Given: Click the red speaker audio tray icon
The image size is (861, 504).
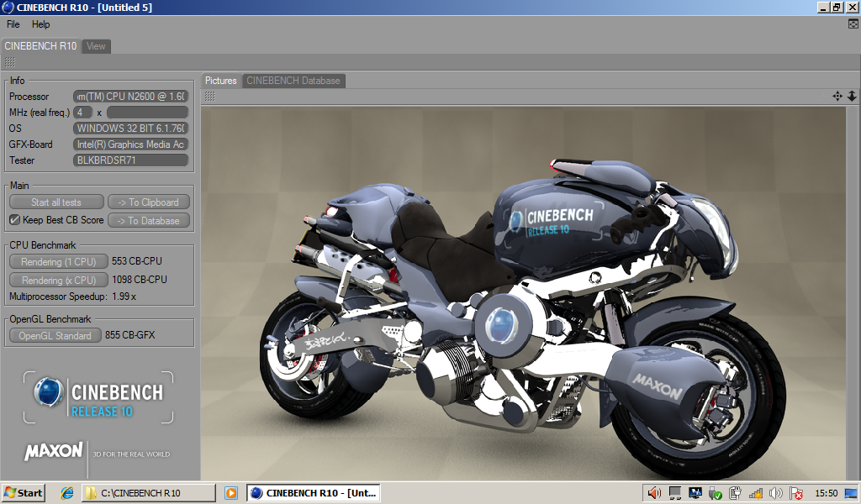Looking at the screenshot, I should 654,492.
